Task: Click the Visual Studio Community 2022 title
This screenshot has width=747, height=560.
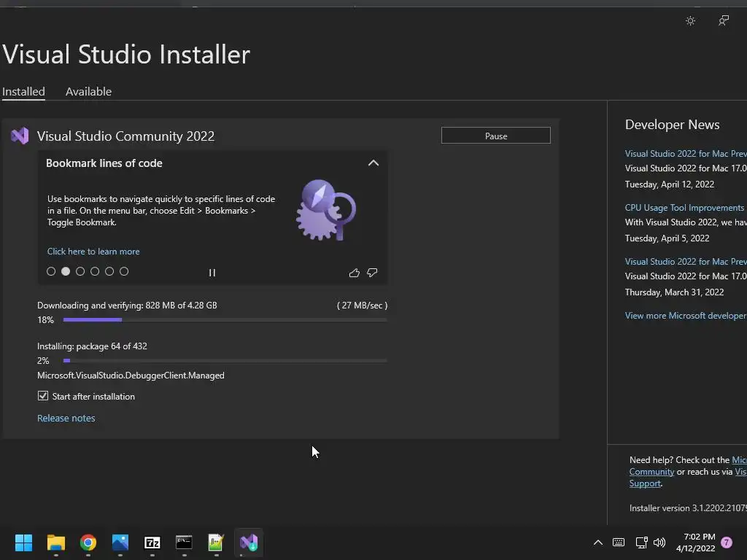Action: (125, 136)
